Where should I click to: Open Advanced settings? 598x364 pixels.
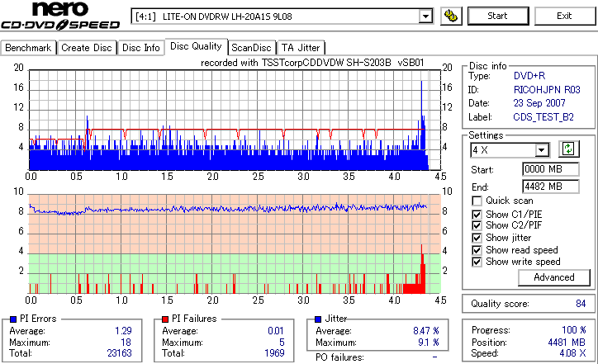[553, 277]
